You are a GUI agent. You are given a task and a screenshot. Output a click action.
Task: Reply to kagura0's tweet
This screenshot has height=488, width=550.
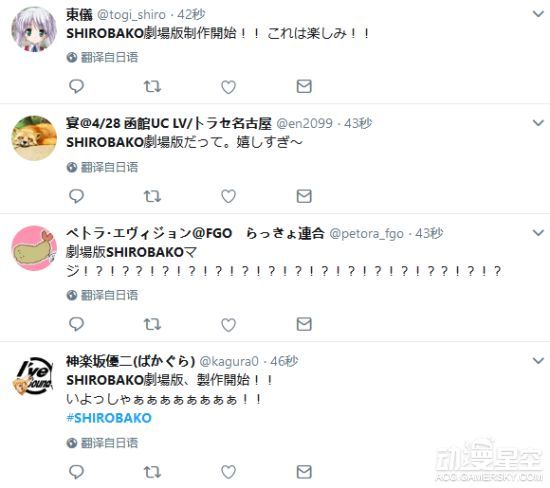click(x=76, y=472)
